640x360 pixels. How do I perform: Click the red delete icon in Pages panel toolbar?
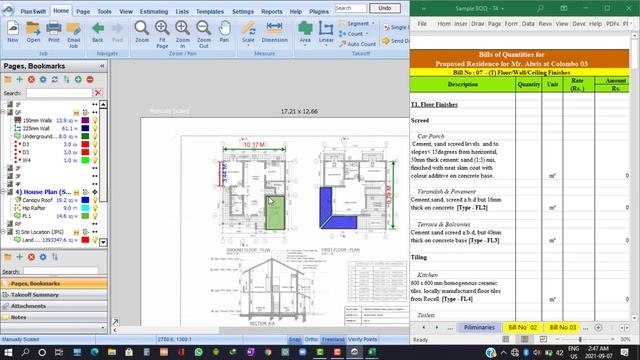click(31, 80)
